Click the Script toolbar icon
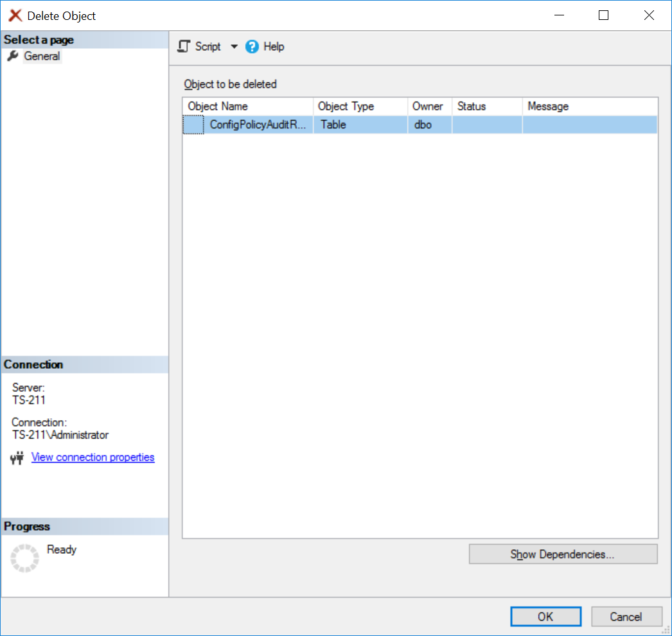The image size is (672, 636). [183, 46]
